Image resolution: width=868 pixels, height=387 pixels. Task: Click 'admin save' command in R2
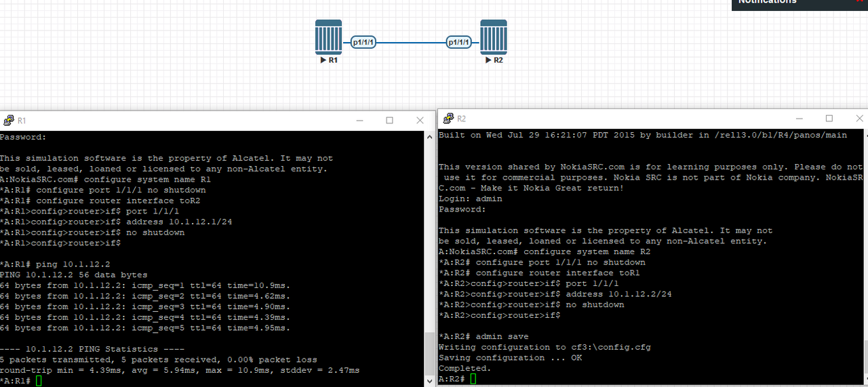pyautogui.click(x=484, y=336)
